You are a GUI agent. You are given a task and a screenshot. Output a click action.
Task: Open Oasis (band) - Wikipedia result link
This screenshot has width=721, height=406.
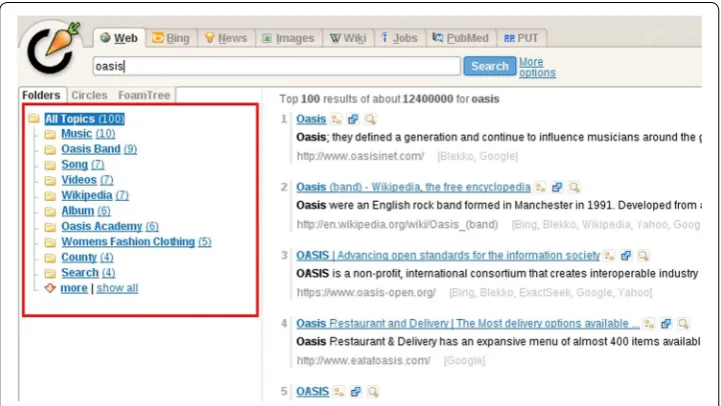click(x=413, y=187)
